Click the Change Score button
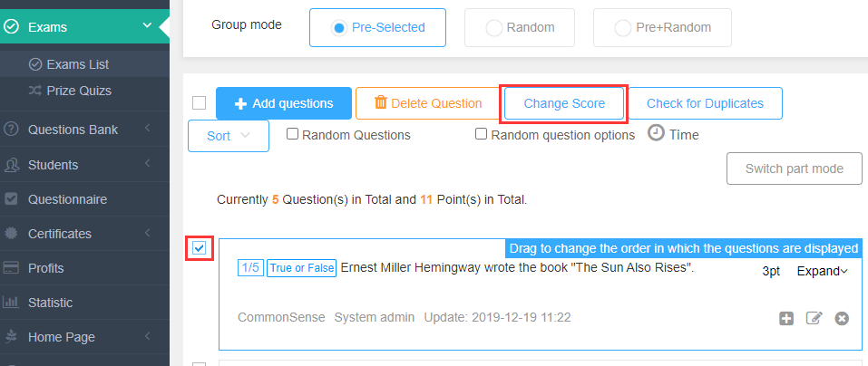 tap(564, 103)
